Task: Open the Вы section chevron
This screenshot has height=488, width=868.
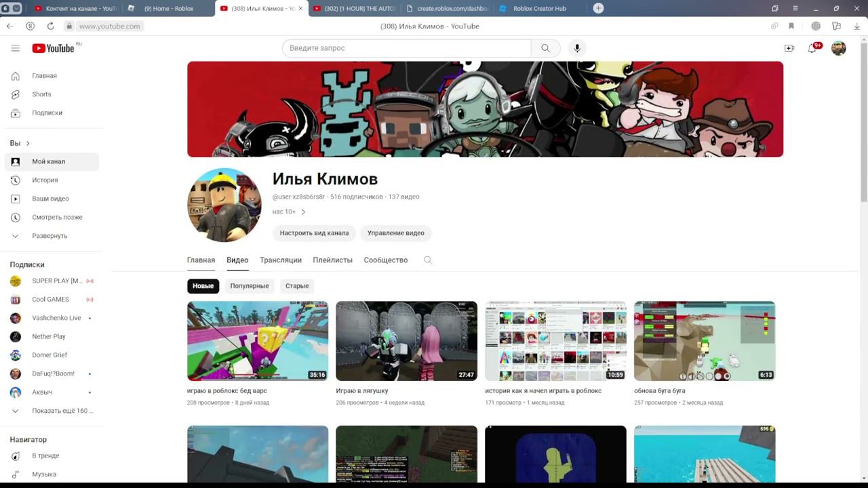Action: pyautogui.click(x=28, y=143)
